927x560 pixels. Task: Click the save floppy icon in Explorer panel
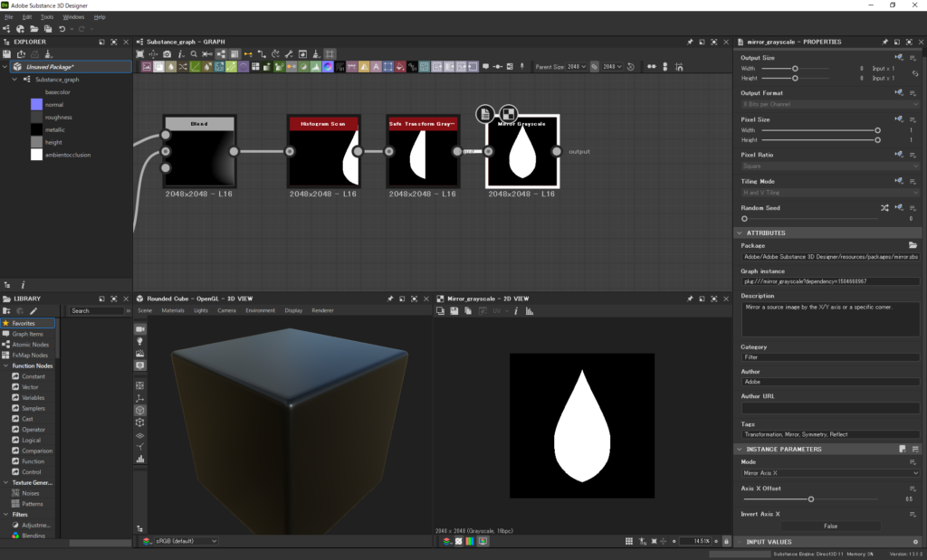click(x=7, y=53)
